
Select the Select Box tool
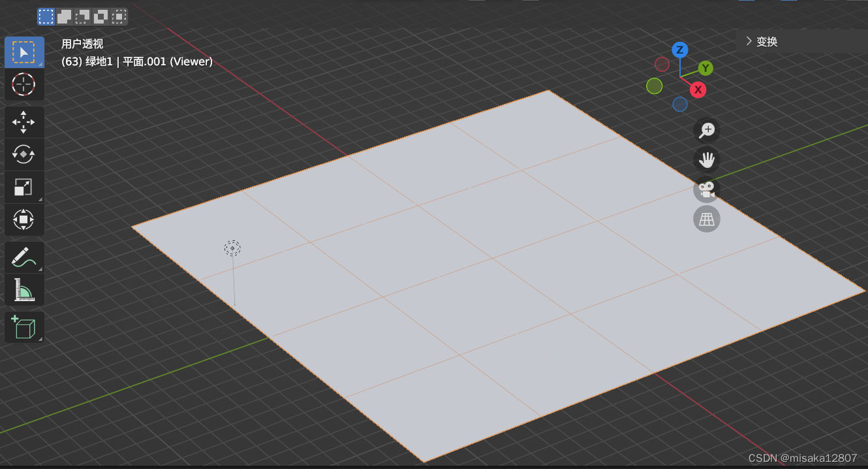(24, 52)
